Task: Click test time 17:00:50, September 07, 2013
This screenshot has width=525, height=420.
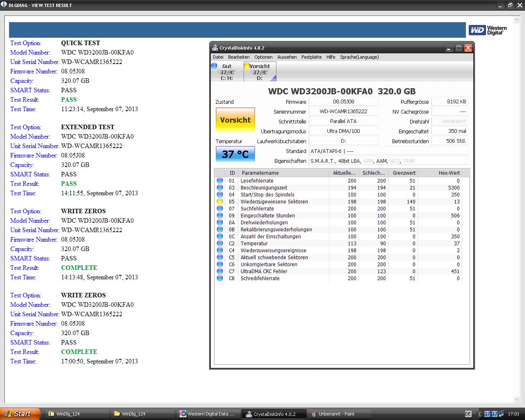Action: [x=99, y=361]
